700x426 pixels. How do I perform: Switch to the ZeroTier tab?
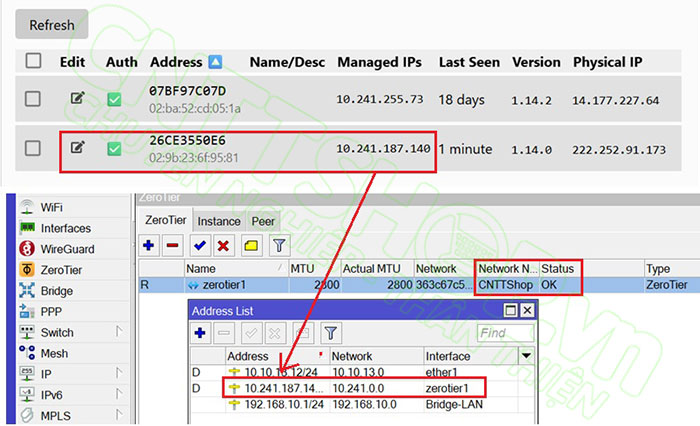(x=165, y=220)
